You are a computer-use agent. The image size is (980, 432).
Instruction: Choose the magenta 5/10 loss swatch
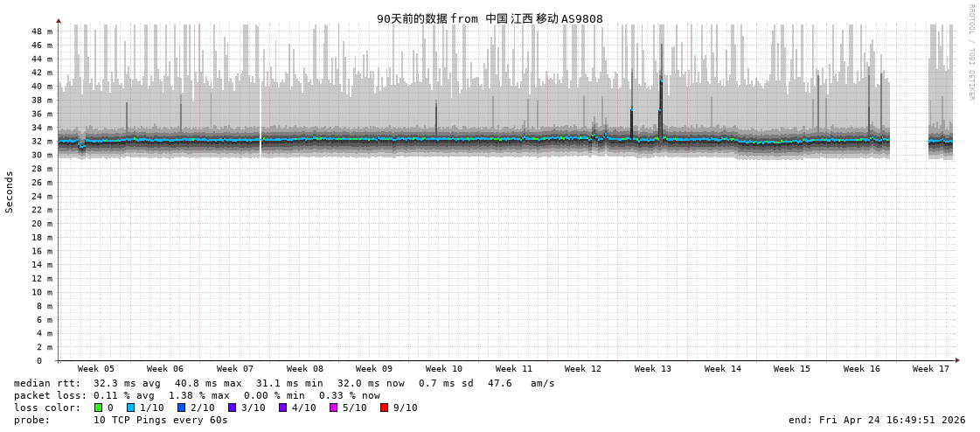coord(334,408)
